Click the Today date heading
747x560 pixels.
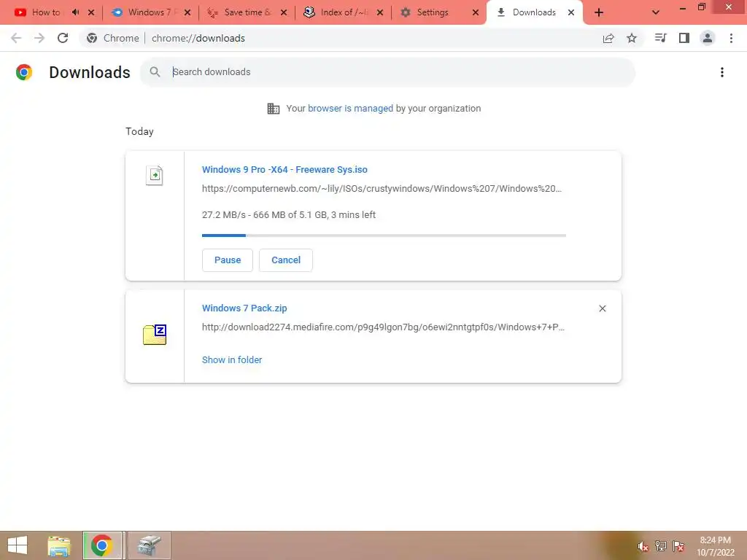pos(139,131)
